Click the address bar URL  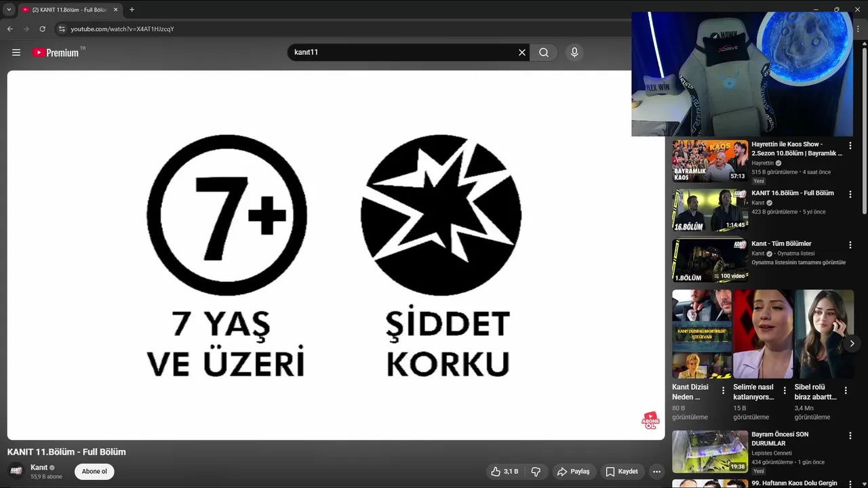(x=122, y=29)
